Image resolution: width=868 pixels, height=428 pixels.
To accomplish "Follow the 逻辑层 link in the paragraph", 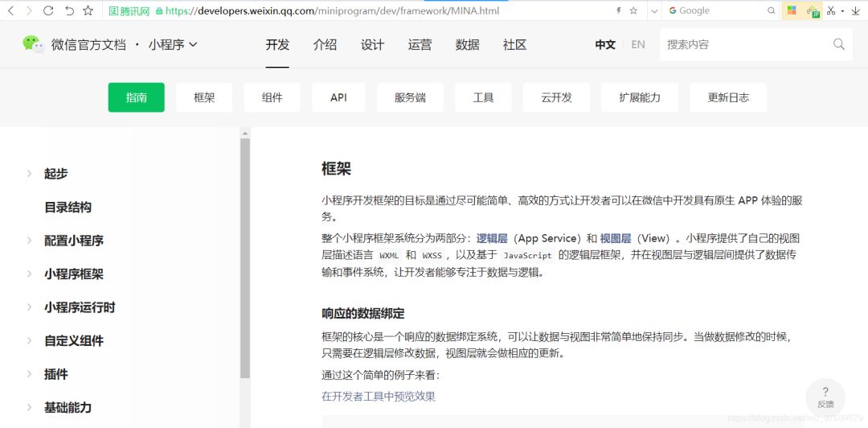I will coord(492,239).
